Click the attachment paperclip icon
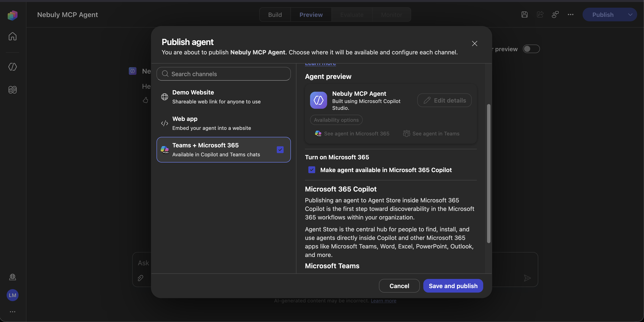 click(x=140, y=278)
